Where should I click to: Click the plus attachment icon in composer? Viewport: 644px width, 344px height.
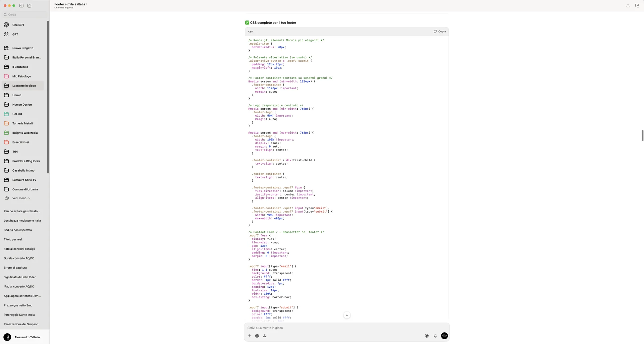(x=250, y=336)
